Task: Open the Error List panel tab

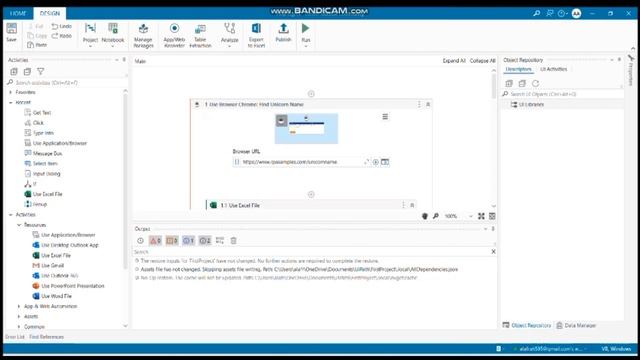Action: [15, 337]
